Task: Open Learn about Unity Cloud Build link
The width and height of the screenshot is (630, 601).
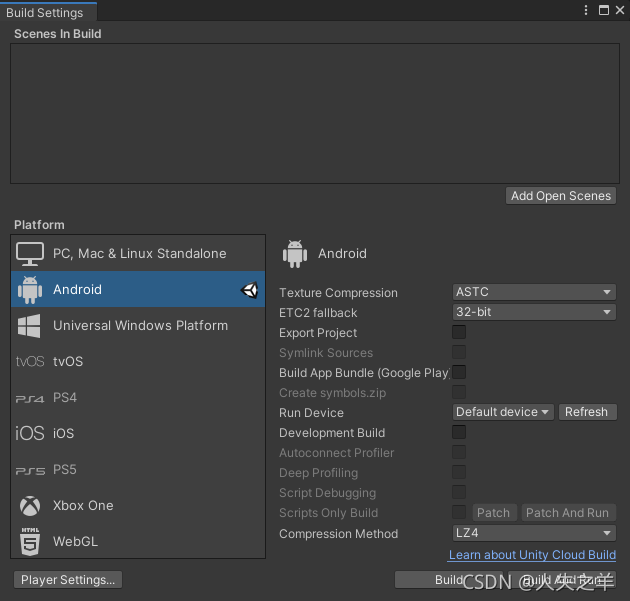Action: 532,555
